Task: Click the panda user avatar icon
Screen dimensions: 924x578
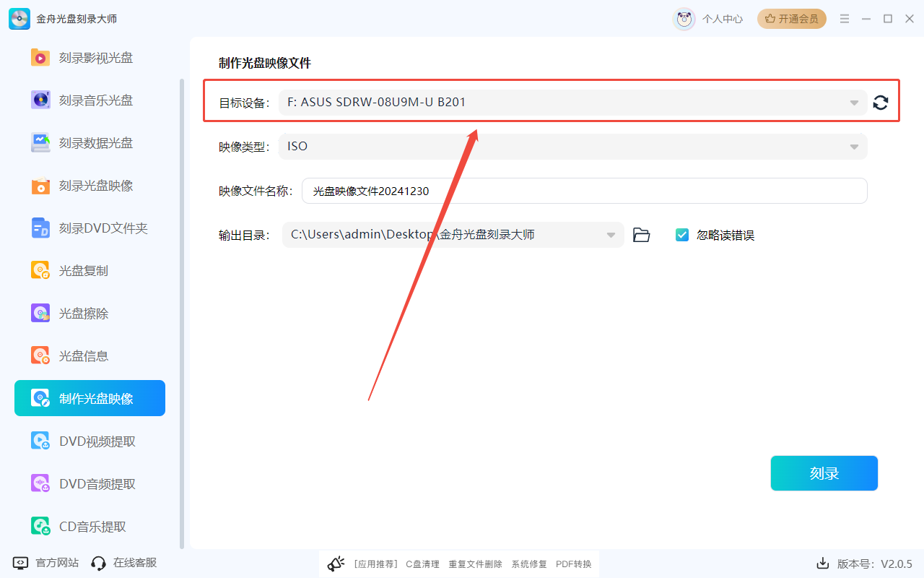Action: [684, 19]
